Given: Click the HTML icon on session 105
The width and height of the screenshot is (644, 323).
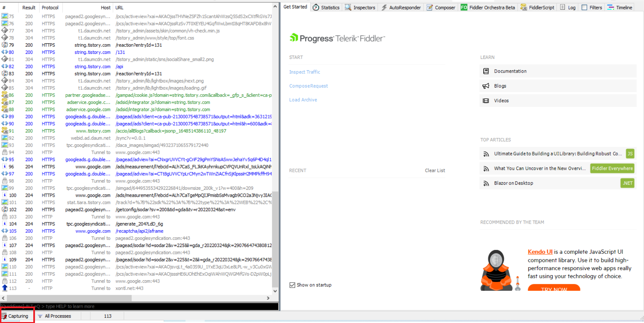Looking at the screenshot, I should pyautogui.click(x=5, y=231).
